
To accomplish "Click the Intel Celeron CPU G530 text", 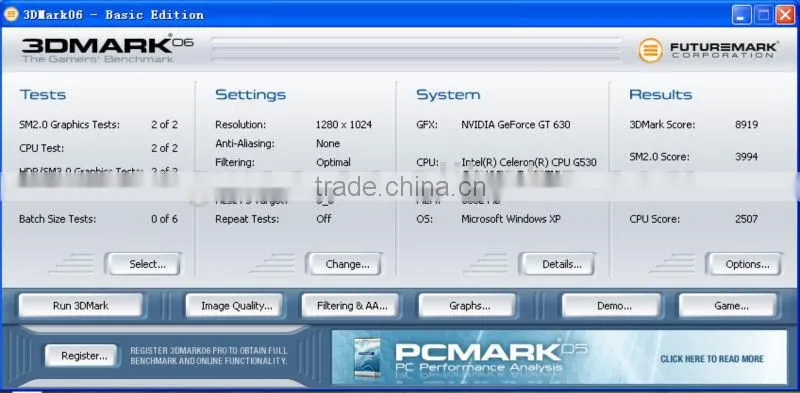I will coord(529,162).
